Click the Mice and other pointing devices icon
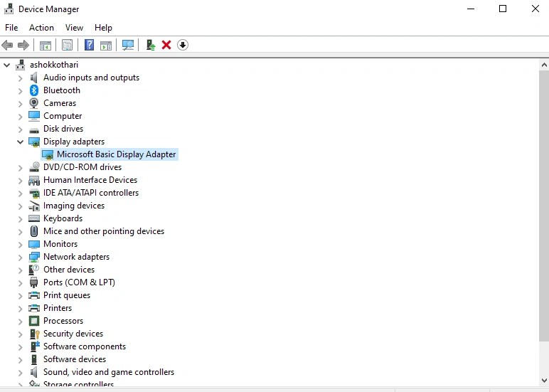 pos(34,231)
